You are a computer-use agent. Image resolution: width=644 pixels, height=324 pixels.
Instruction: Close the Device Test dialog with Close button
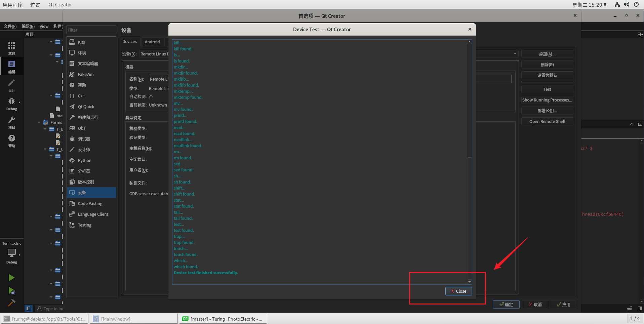(458, 291)
